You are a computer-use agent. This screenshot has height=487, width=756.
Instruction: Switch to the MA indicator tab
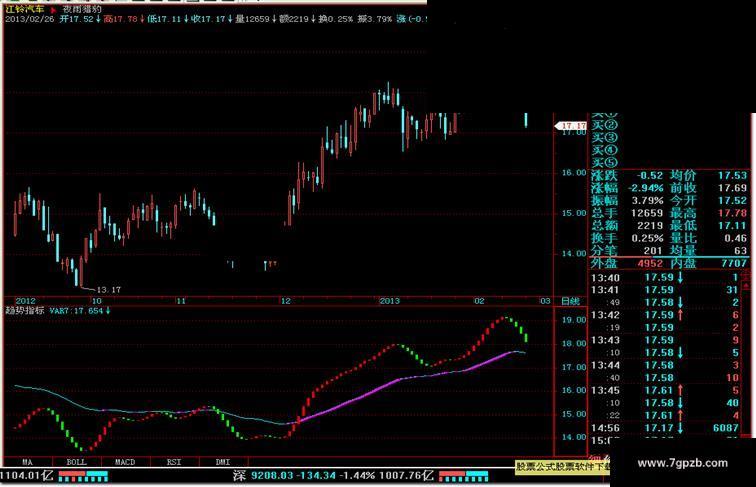click(27, 462)
